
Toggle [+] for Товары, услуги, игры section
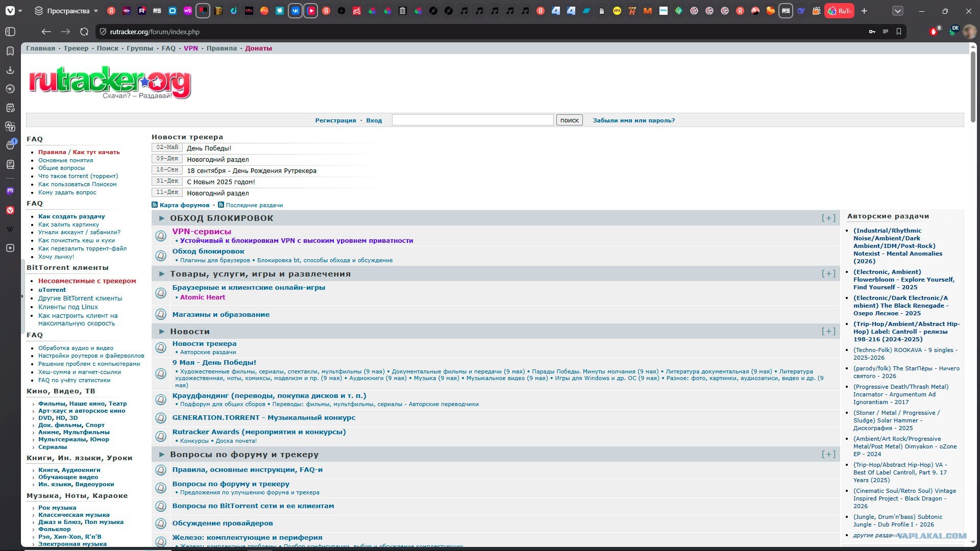click(x=828, y=274)
